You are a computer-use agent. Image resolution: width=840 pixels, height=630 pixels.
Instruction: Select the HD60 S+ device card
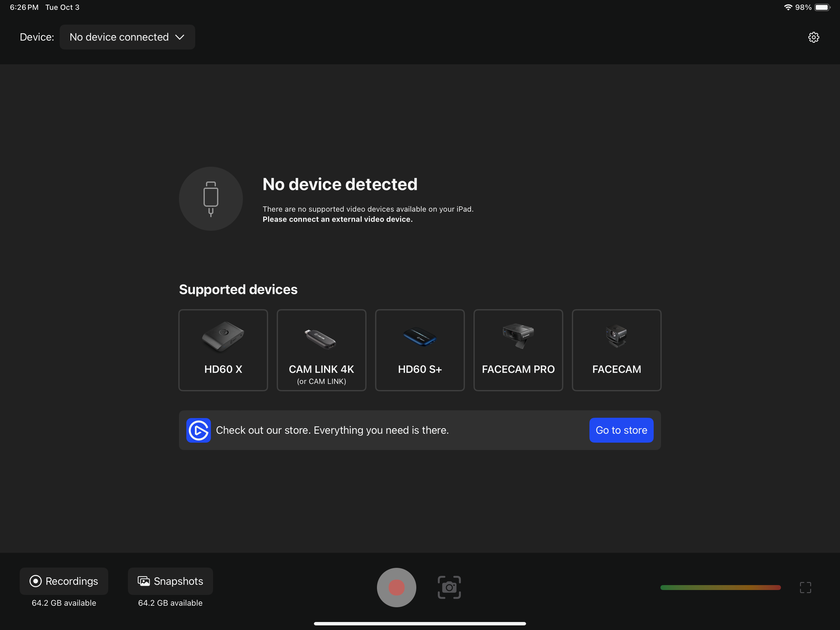click(x=420, y=350)
